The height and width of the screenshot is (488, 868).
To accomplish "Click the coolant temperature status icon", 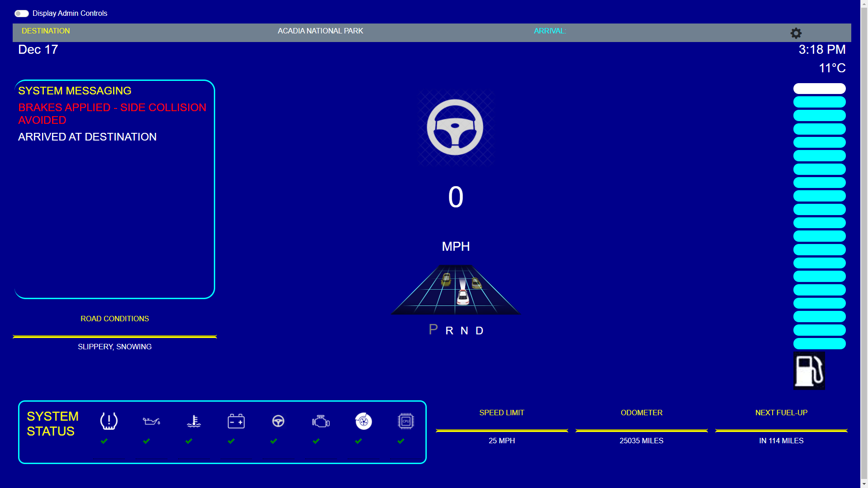I will coord(193,421).
